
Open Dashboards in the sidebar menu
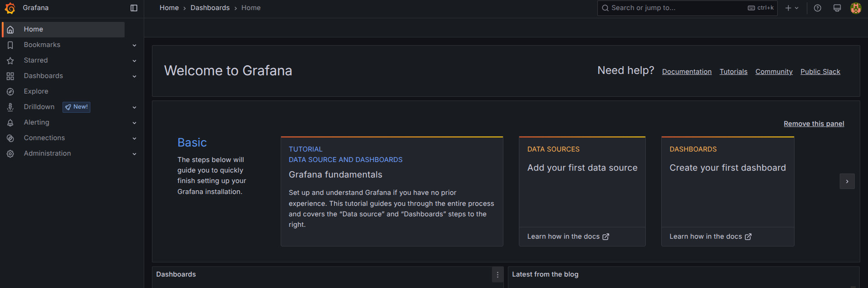coord(43,76)
